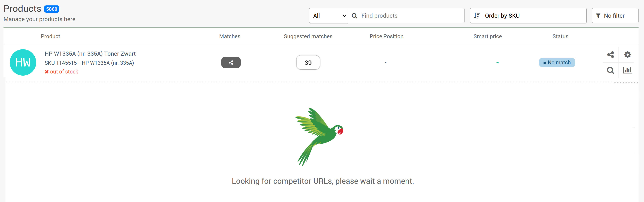The width and height of the screenshot is (644, 202).
Task: Click the share icon in row actions
Action: coord(610,55)
